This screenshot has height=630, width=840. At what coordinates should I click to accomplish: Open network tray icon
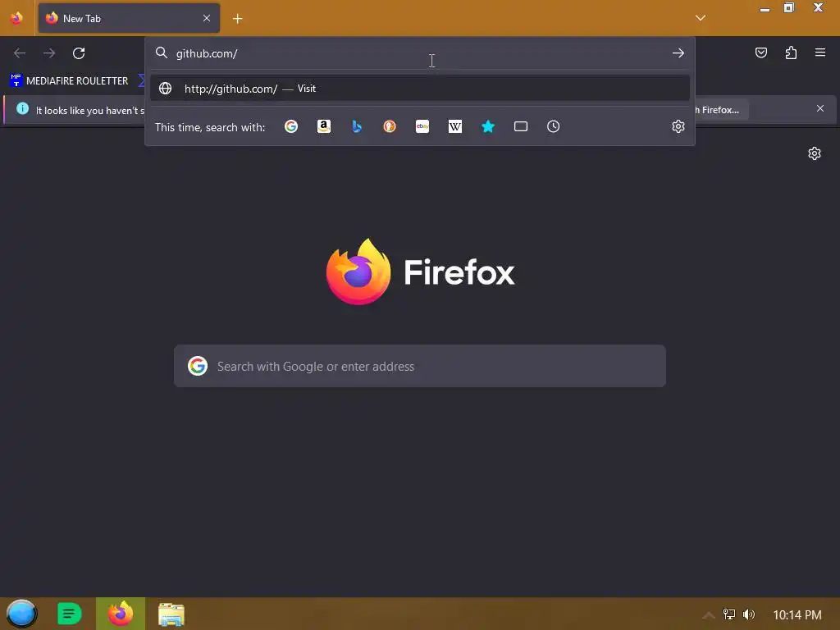[x=729, y=614]
